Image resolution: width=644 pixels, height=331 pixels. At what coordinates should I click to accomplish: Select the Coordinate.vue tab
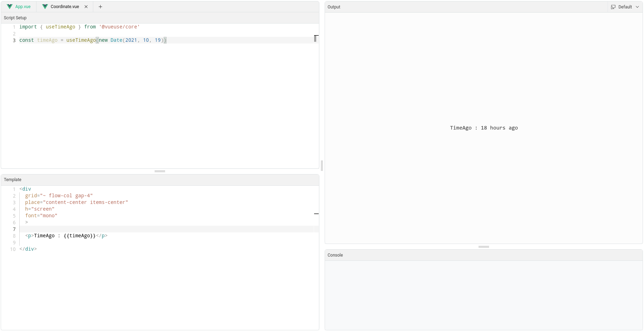[65, 6]
